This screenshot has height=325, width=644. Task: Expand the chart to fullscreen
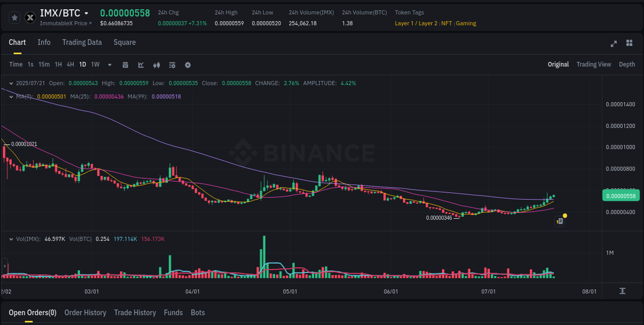[614, 44]
